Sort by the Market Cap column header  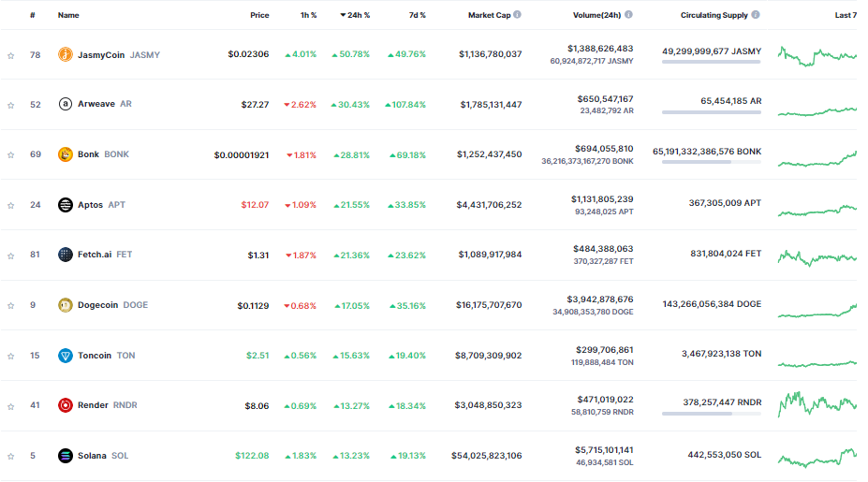point(490,15)
